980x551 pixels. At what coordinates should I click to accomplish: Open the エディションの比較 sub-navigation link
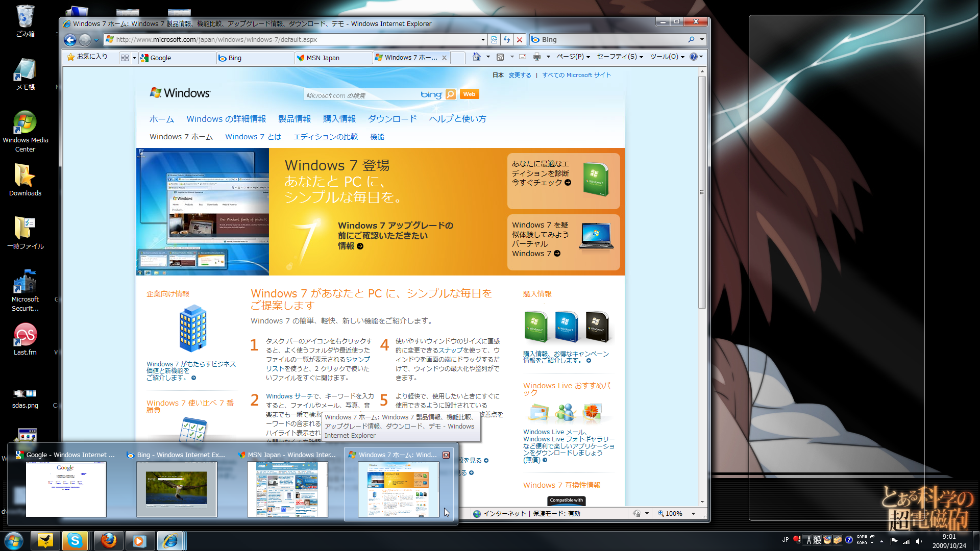[326, 137]
